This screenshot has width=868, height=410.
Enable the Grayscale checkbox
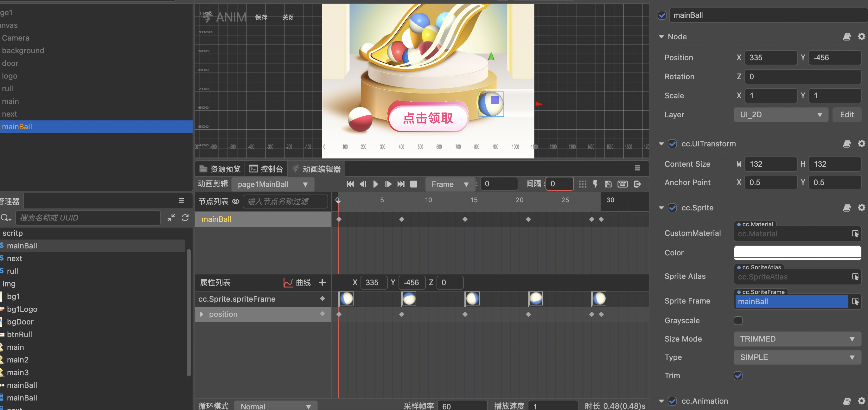(x=738, y=320)
